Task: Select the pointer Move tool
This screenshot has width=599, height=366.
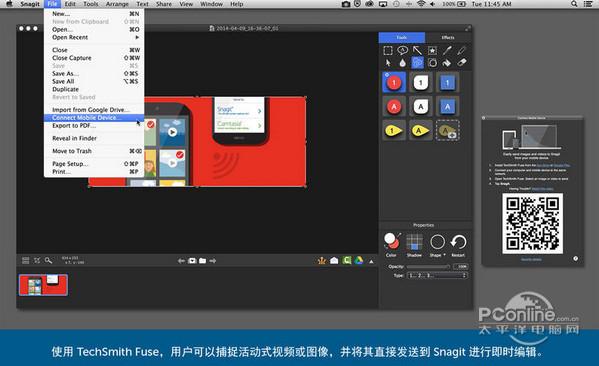Action: pos(388,63)
